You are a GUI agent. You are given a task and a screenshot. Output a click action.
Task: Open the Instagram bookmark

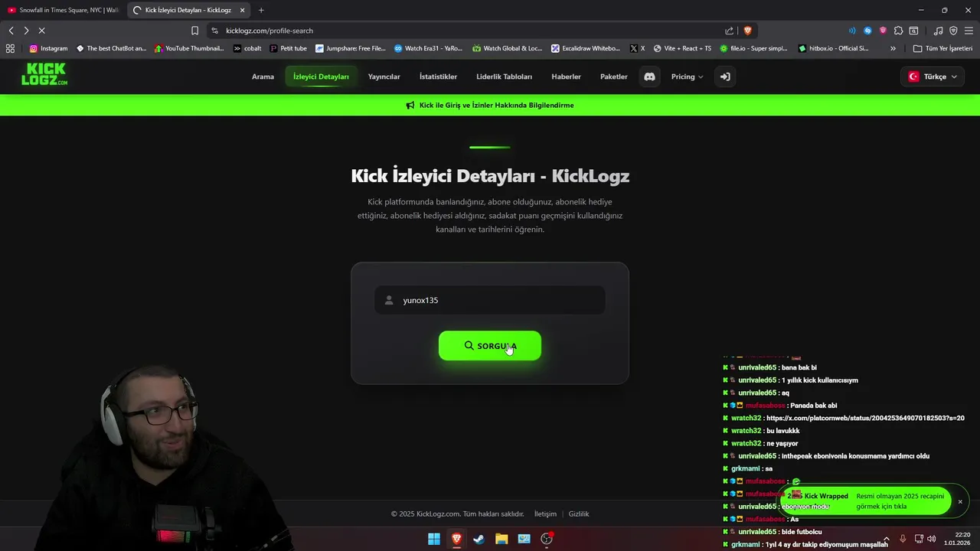pos(48,48)
